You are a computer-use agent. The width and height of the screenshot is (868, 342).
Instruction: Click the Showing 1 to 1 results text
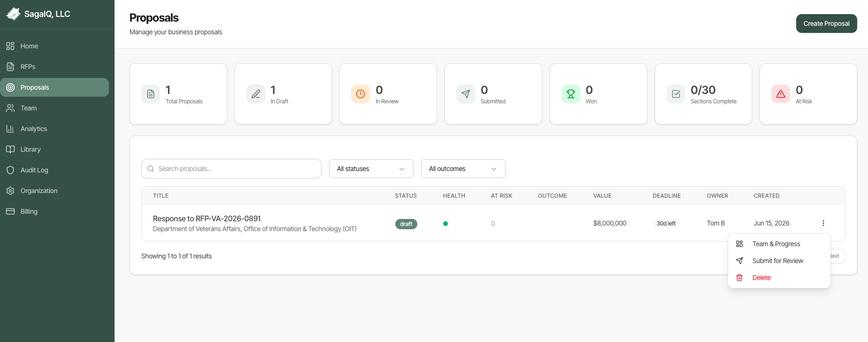(177, 256)
